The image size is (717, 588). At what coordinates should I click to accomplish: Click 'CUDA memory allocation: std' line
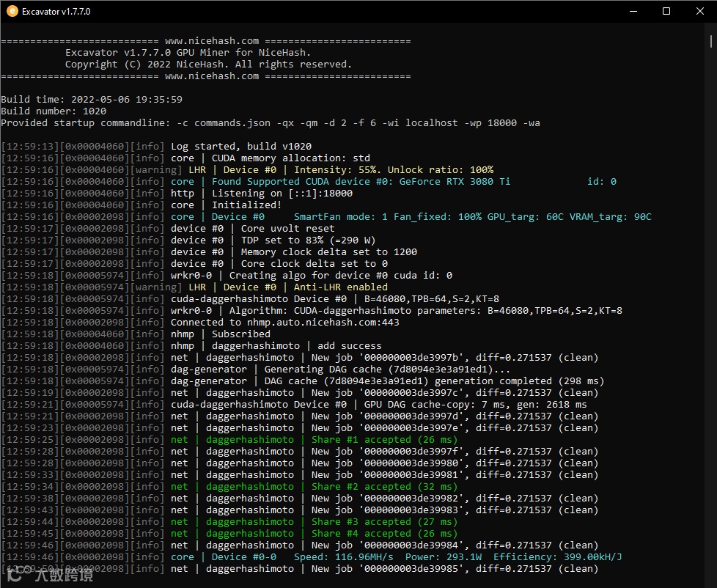pyautogui.click(x=185, y=158)
